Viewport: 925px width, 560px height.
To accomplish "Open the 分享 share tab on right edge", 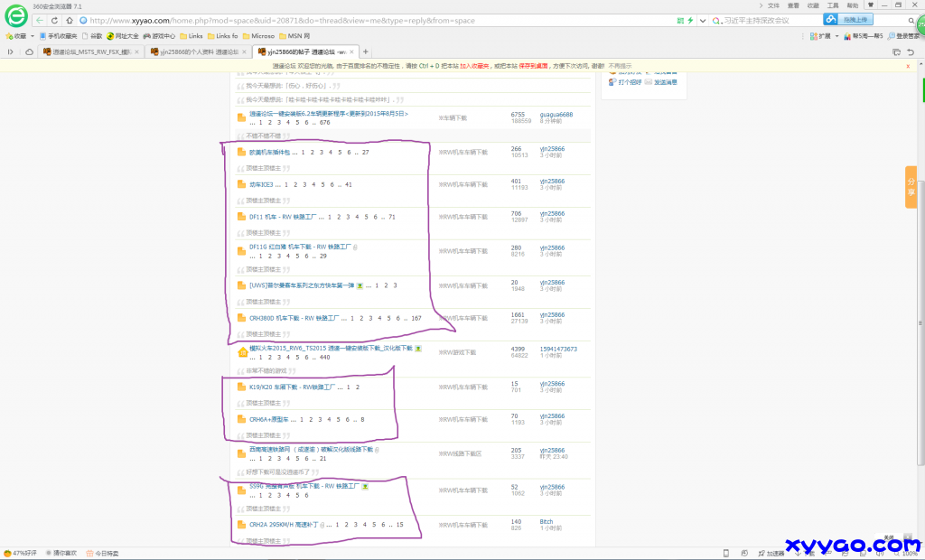I will tap(911, 185).
